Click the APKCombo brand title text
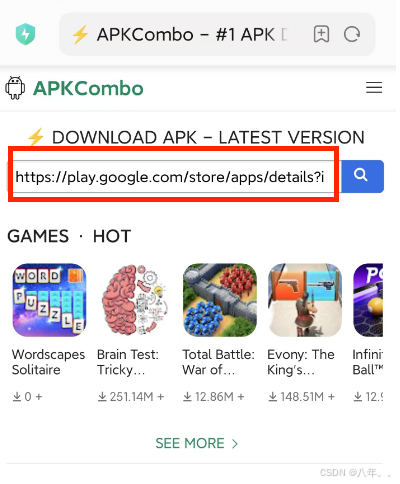 coord(88,88)
